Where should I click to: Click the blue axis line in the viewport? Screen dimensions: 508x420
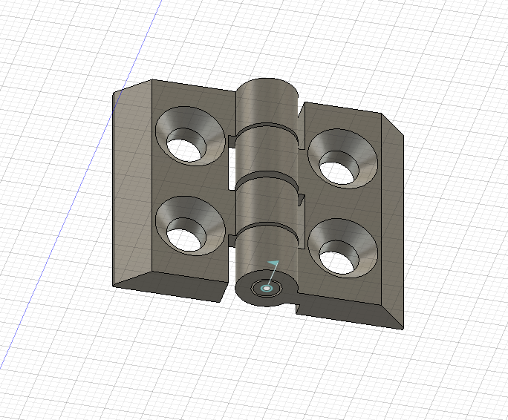[81, 183]
